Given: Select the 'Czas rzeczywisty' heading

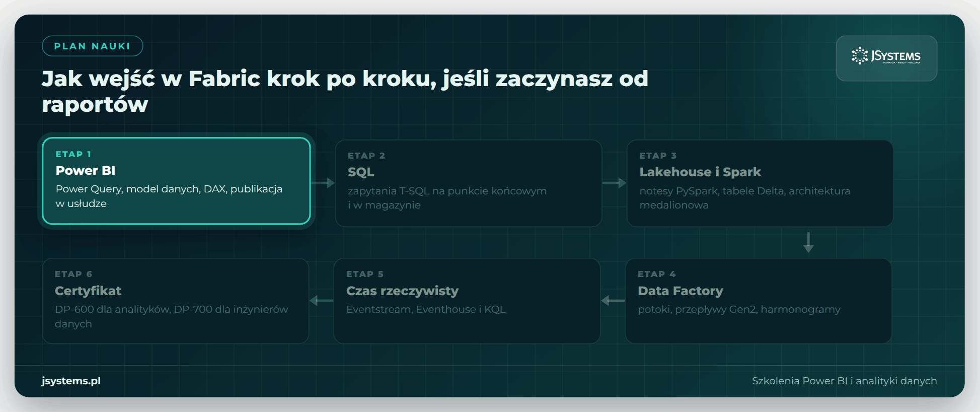Looking at the screenshot, I should pyautogui.click(x=402, y=291).
